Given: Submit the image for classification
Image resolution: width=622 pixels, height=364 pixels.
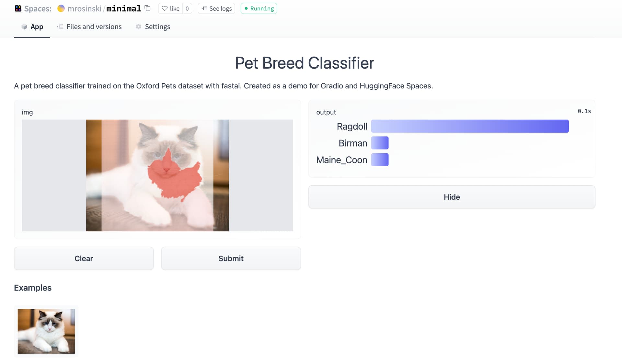Looking at the screenshot, I should 231,258.
